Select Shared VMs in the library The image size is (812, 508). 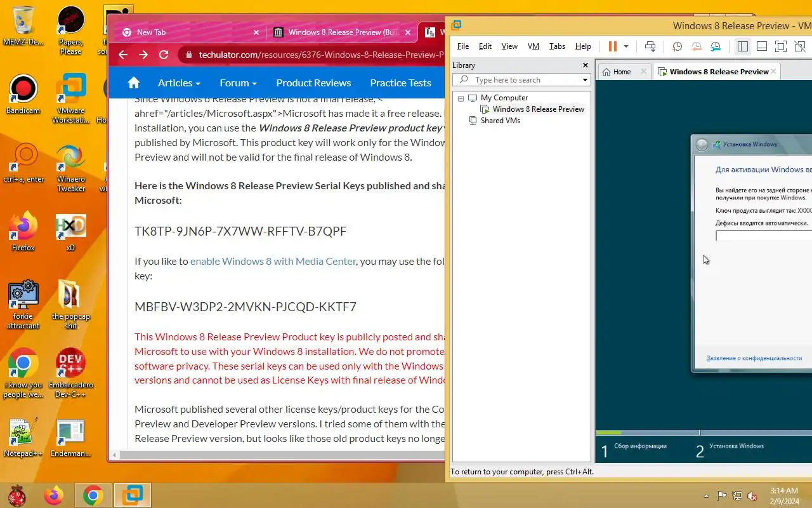pos(501,121)
